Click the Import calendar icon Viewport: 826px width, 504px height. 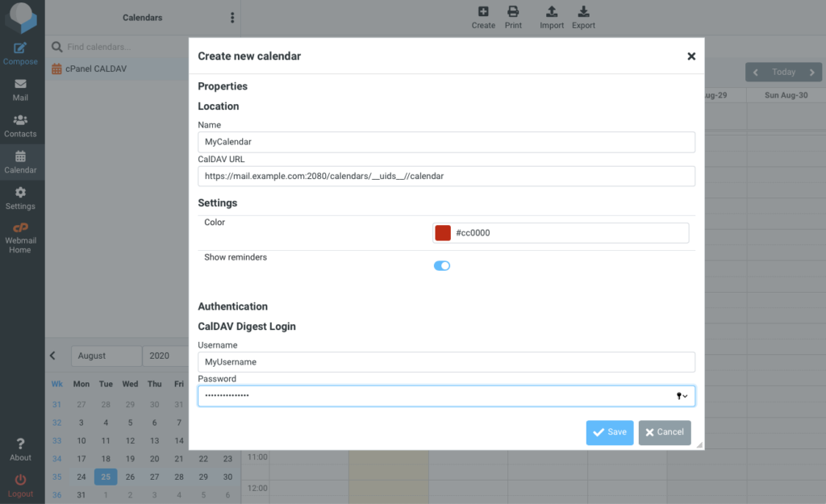(x=552, y=12)
